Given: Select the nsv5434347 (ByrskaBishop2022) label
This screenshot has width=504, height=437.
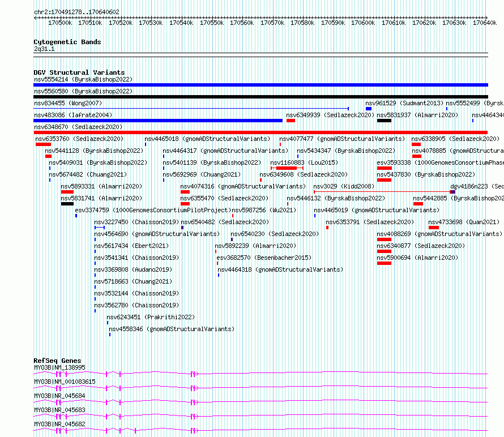Looking at the screenshot, I should point(346,151).
